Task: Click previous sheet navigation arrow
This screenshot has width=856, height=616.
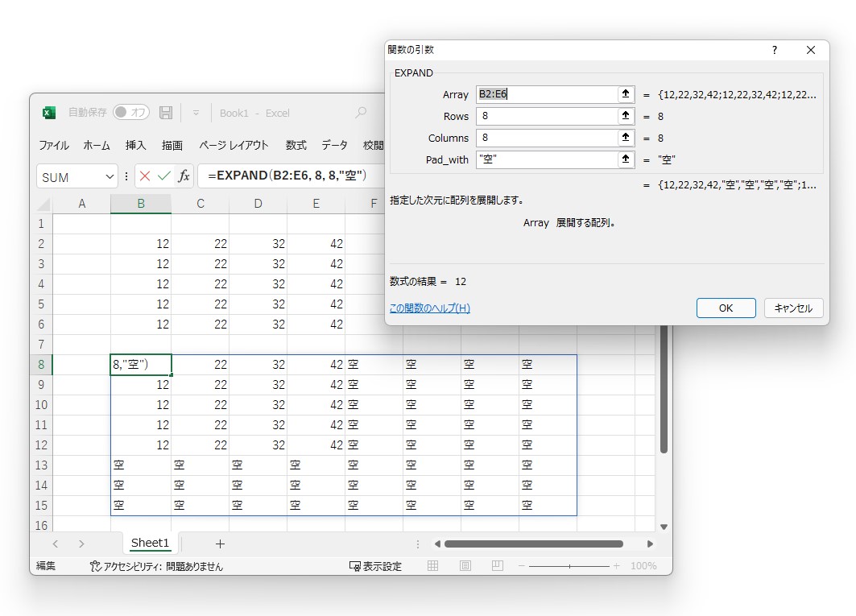Action: click(55, 544)
